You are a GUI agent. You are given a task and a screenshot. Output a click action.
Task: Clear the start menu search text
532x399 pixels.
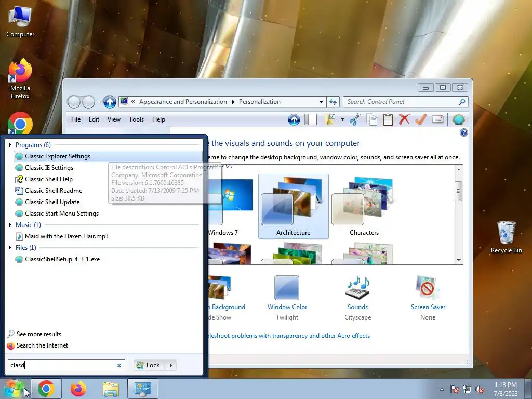[x=119, y=365]
